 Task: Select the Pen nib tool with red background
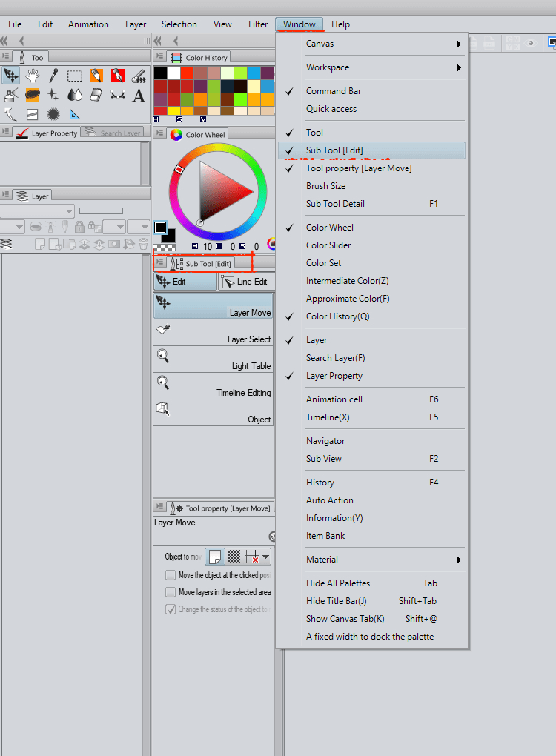(118, 76)
